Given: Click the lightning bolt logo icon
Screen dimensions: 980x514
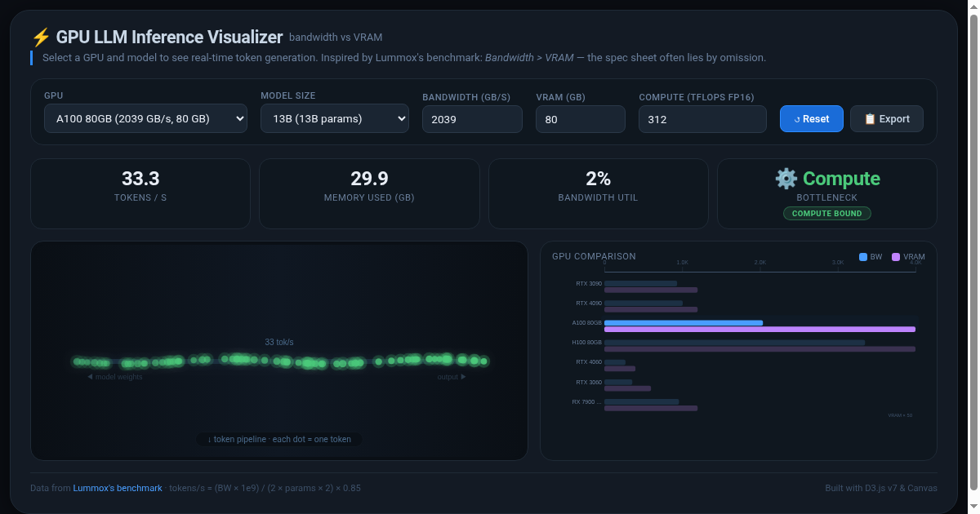Looking at the screenshot, I should pyautogui.click(x=40, y=37).
